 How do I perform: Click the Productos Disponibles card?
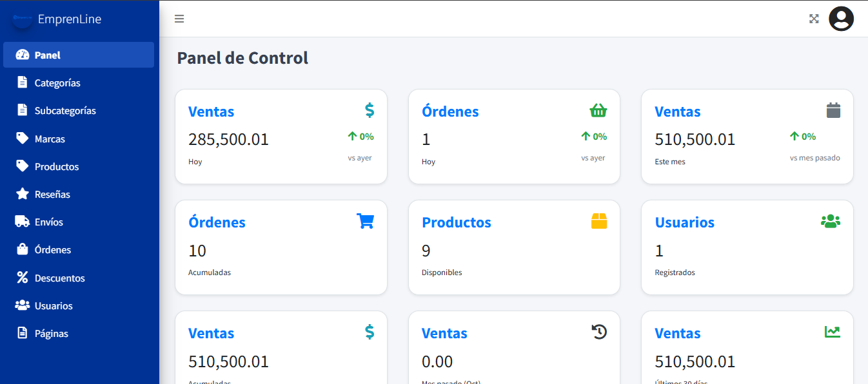(514, 247)
